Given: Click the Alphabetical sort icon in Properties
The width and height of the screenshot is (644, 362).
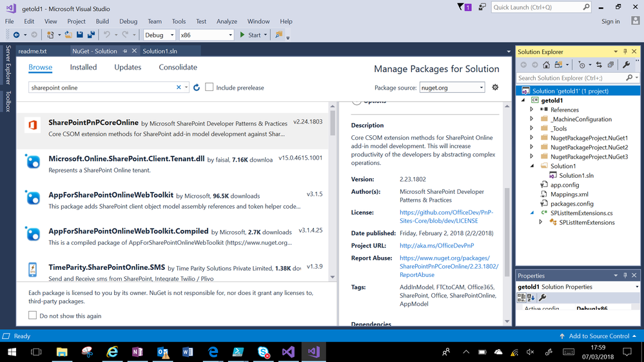Looking at the screenshot, I should click(531, 298).
